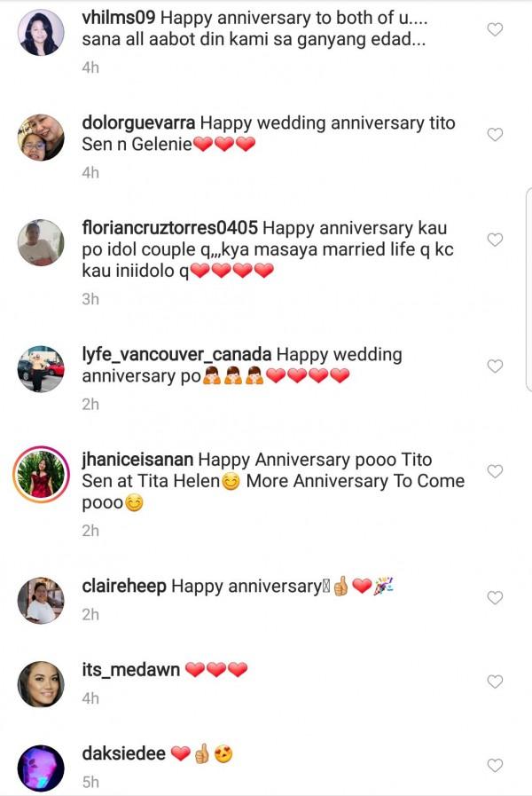The height and width of the screenshot is (796, 532).
Task: Like dolorguevarra's wedding anniversary comment
Action: [x=496, y=135]
